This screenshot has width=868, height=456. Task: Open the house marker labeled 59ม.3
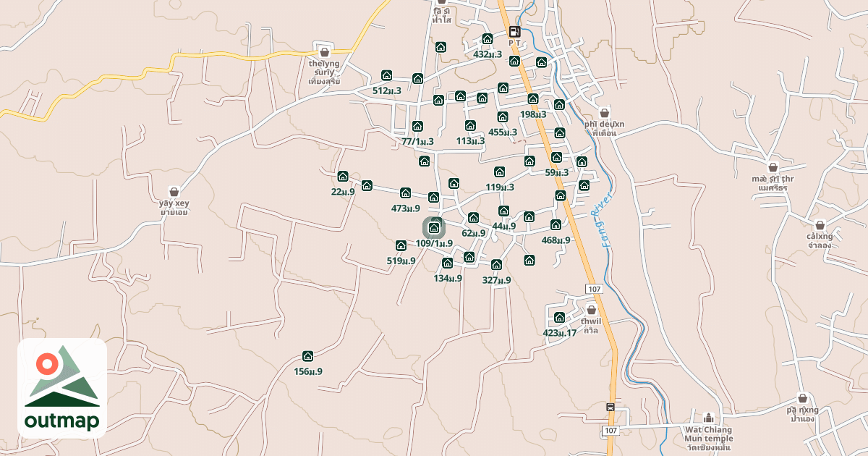tap(556, 157)
